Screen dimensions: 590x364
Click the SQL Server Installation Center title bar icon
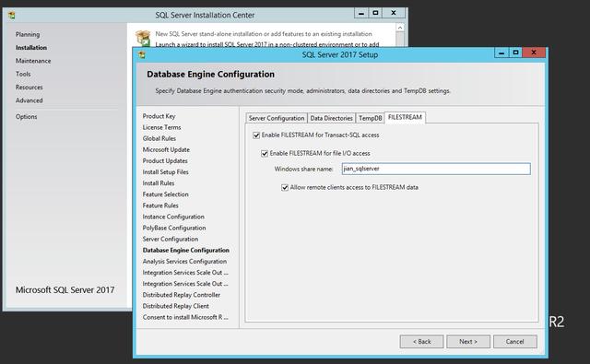pos(12,15)
